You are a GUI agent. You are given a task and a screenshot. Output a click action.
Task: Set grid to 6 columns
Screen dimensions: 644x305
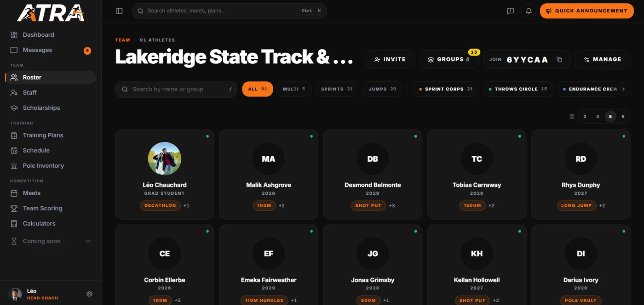click(x=623, y=117)
